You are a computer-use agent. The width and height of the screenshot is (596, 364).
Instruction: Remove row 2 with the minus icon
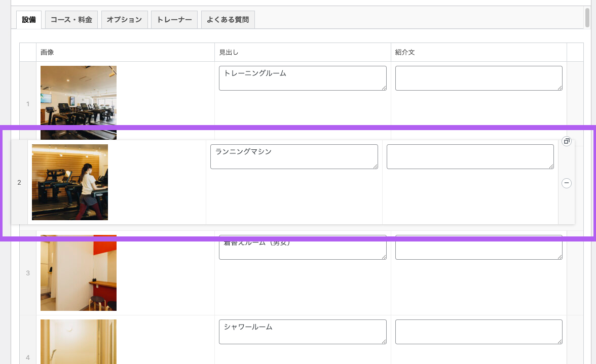pos(567,183)
